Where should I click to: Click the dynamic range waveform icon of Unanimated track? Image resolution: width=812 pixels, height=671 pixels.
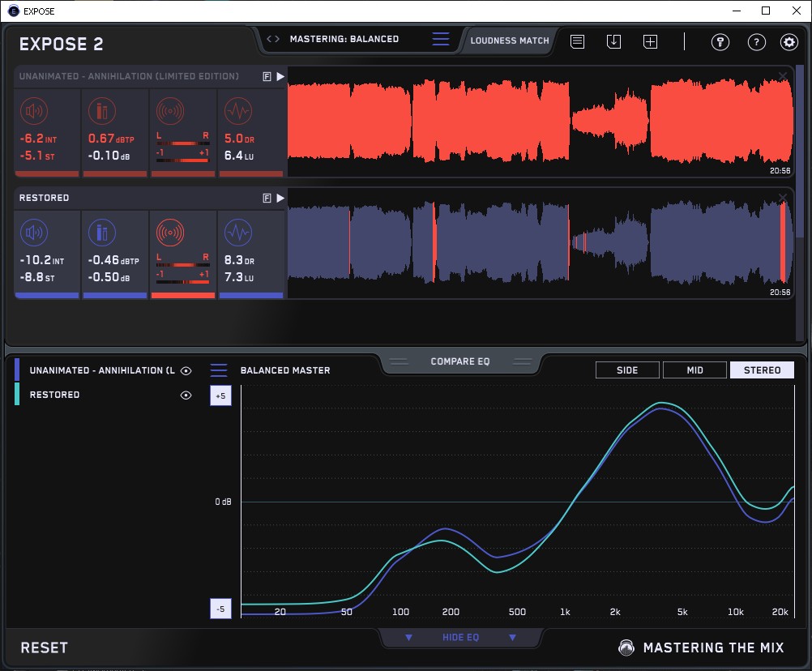237,111
